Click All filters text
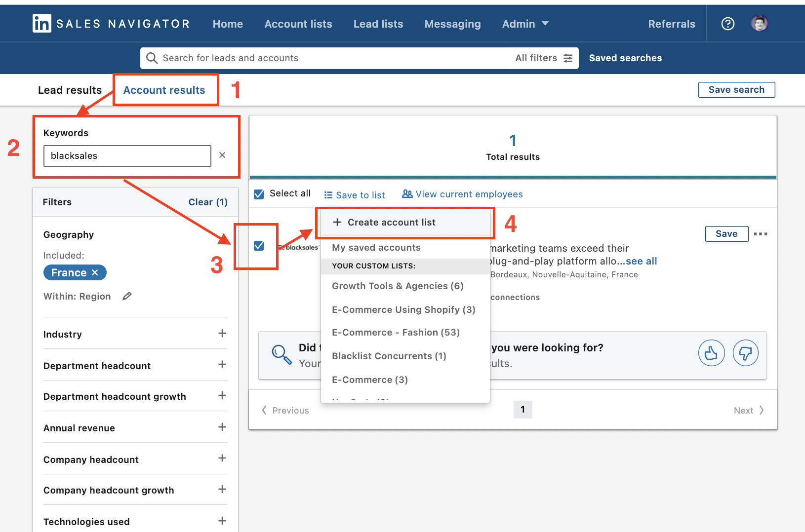The width and height of the screenshot is (805, 532). click(x=536, y=58)
